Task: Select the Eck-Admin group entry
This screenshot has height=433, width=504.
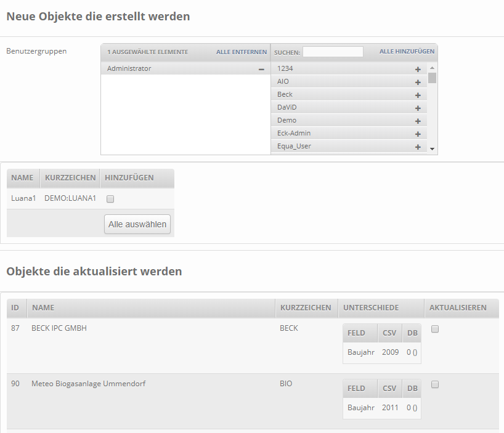Action: 349,133
